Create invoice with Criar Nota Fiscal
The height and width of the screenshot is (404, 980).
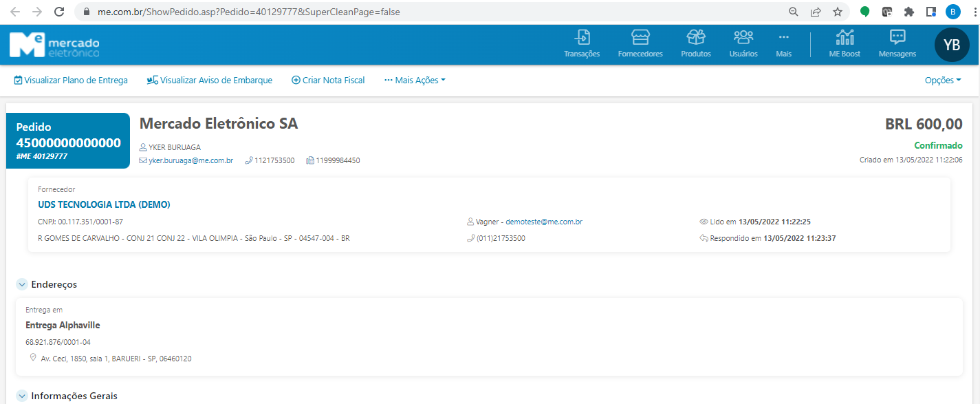[x=328, y=81]
